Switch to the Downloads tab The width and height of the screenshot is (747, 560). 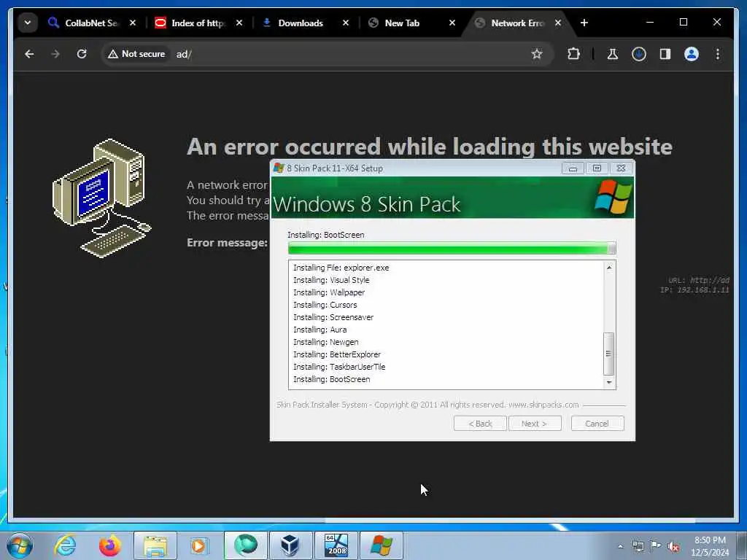[x=300, y=23]
